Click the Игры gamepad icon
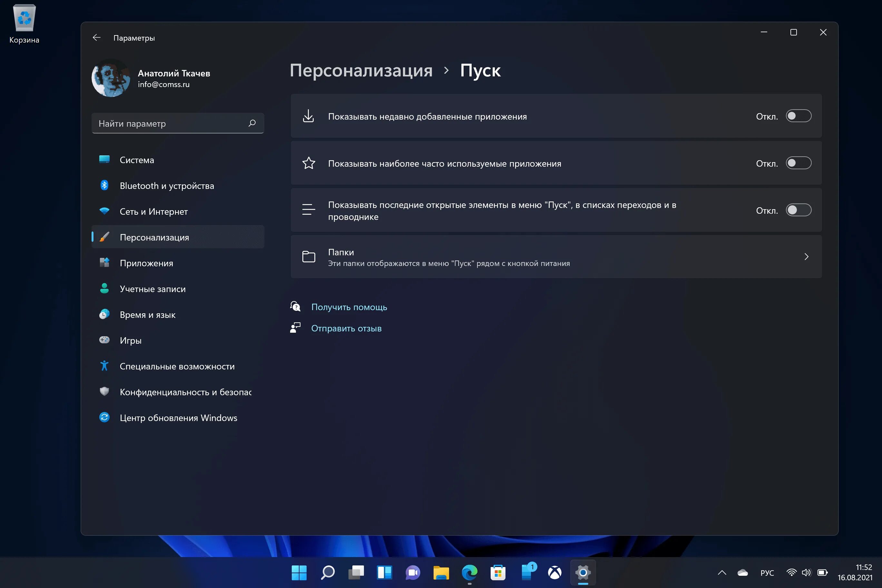882x588 pixels. 104,340
